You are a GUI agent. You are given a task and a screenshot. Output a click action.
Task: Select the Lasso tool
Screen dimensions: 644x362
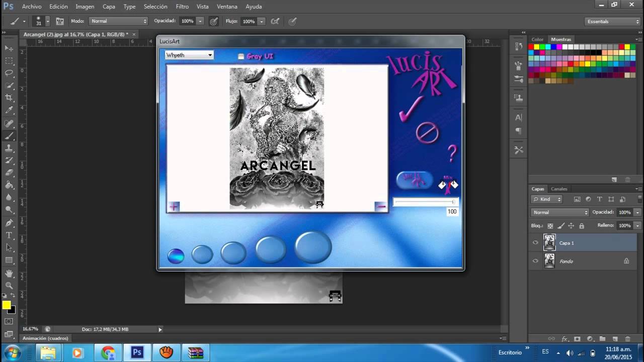click(9, 73)
